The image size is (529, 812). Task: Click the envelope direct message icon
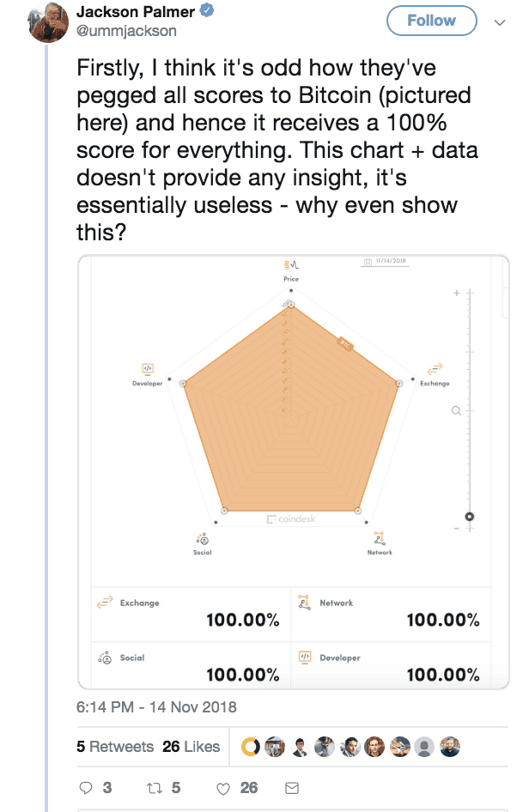pyautogui.click(x=292, y=787)
